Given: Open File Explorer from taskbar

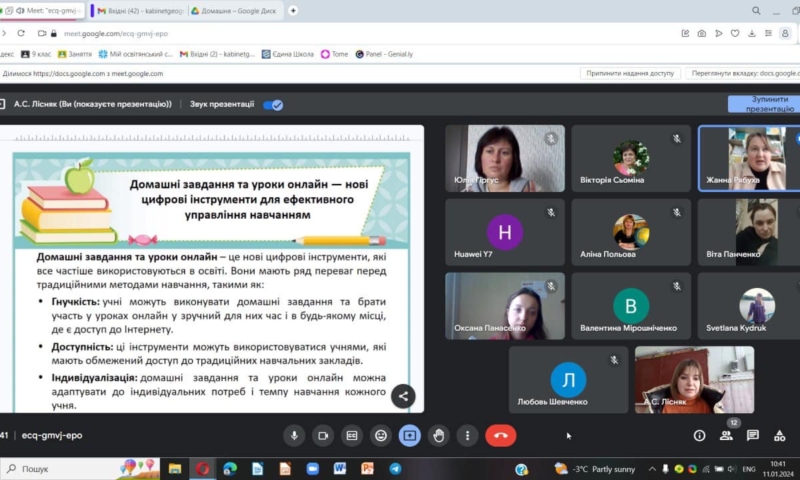Looking at the screenshot, I should (175, 469).
